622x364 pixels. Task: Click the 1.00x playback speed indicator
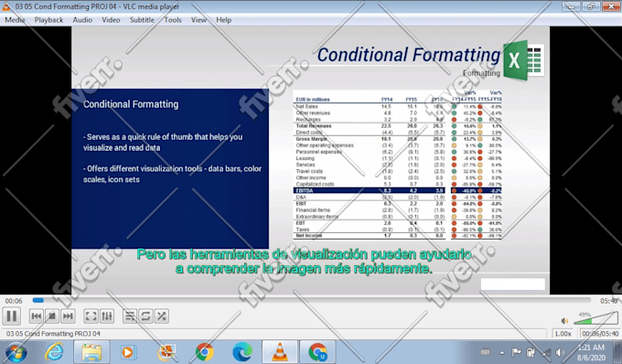tap(563, 334)
